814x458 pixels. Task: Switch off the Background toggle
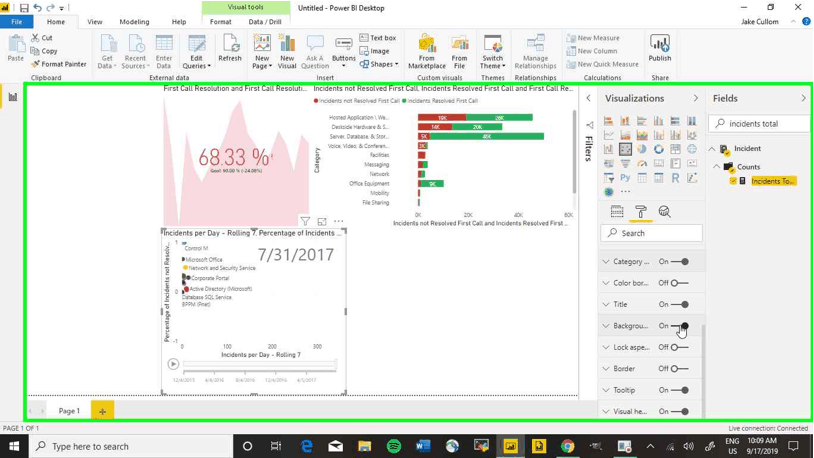coord(680,326)
